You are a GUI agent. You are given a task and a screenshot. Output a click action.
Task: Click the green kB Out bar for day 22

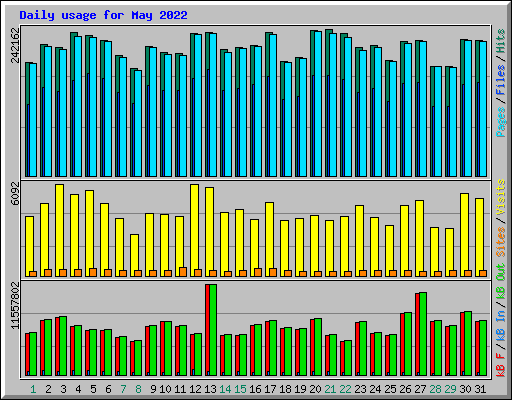point(348,358)
